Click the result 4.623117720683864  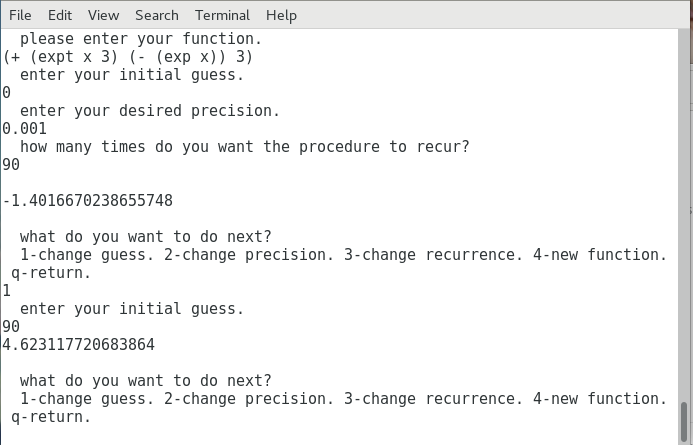point(79,345)
